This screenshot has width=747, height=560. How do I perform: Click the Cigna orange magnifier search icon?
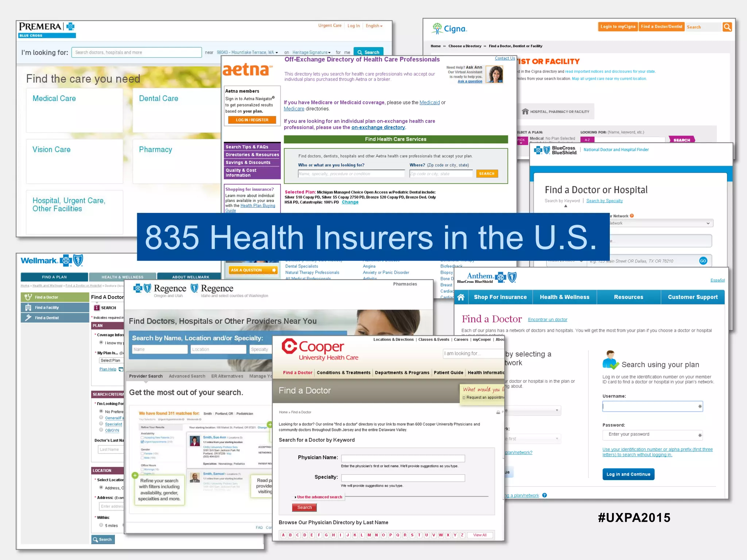(727, 27)
